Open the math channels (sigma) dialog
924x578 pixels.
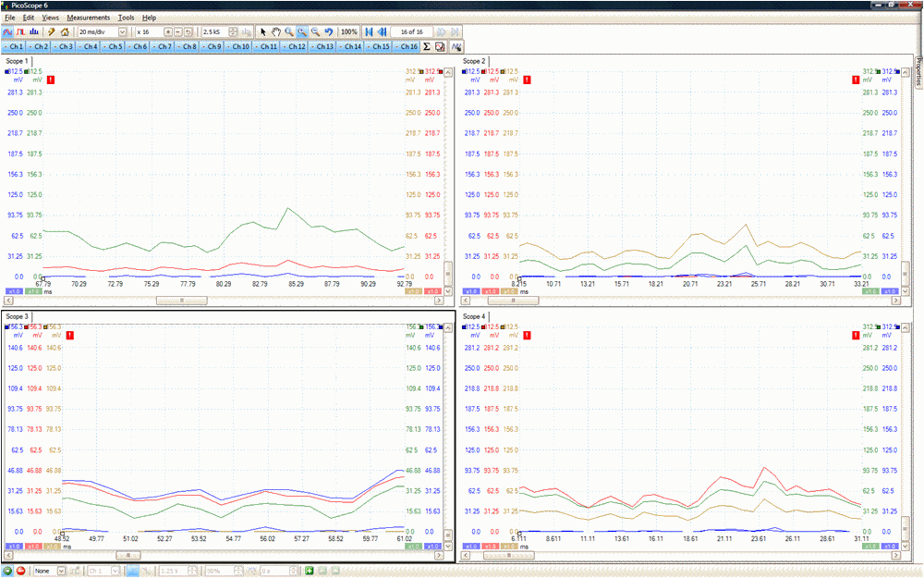pyautogui.click(x=427, y=46)
